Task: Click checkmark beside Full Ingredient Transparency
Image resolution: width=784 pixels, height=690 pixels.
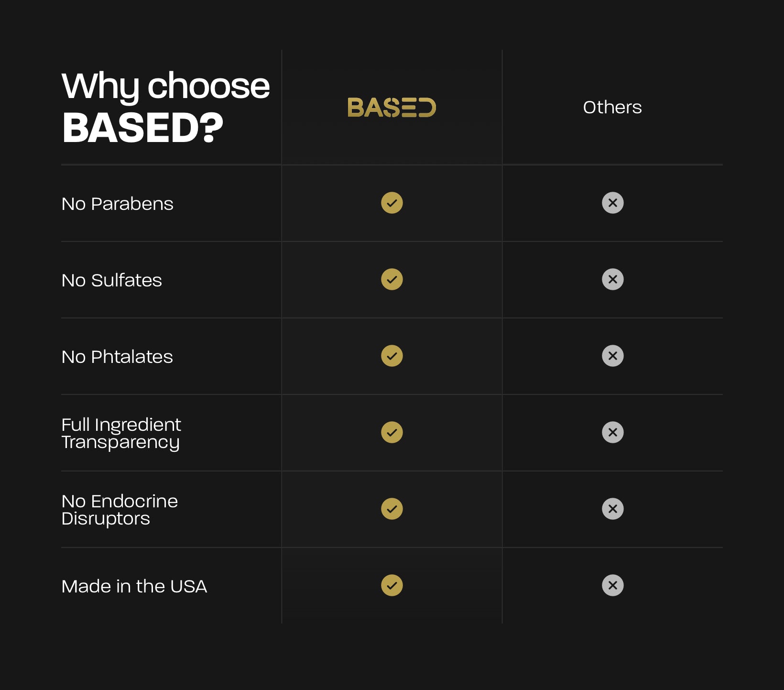Action: [392, 432]
